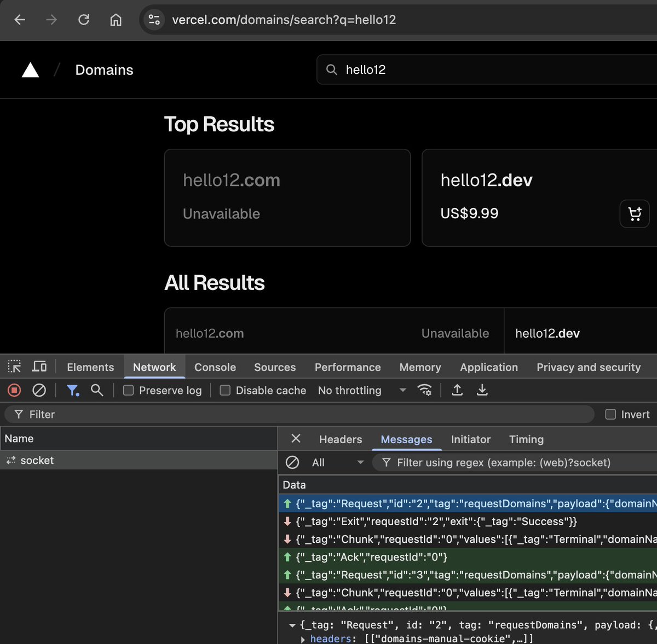
Task: Open the Memory tab
Action: 420,367
